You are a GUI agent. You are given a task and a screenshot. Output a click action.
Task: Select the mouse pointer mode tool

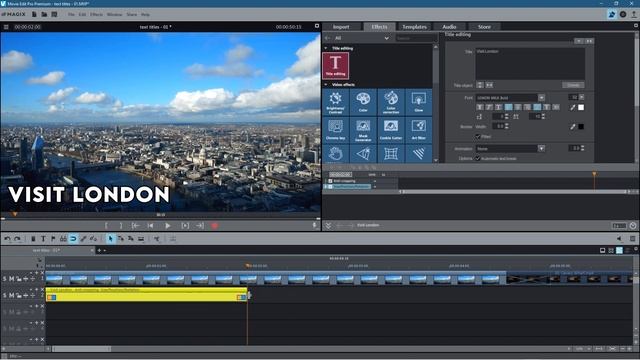pyautogui.click(x=111, y=239)
